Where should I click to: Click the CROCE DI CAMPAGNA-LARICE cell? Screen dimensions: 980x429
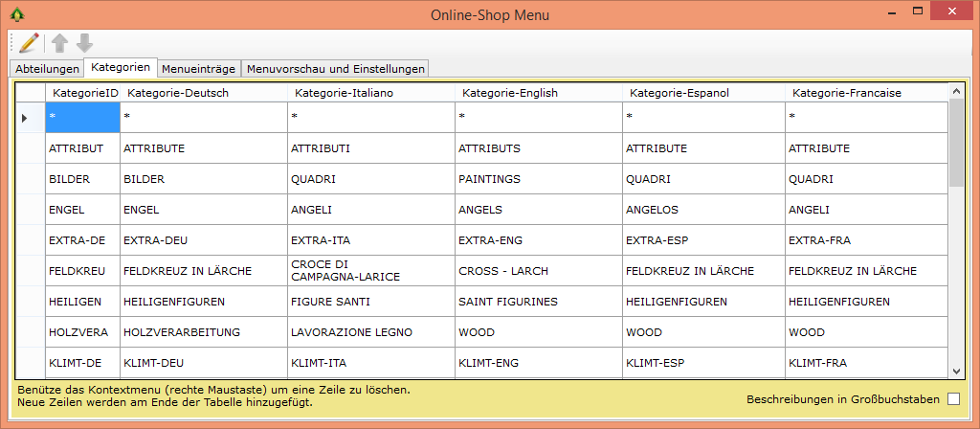[370, 271]
